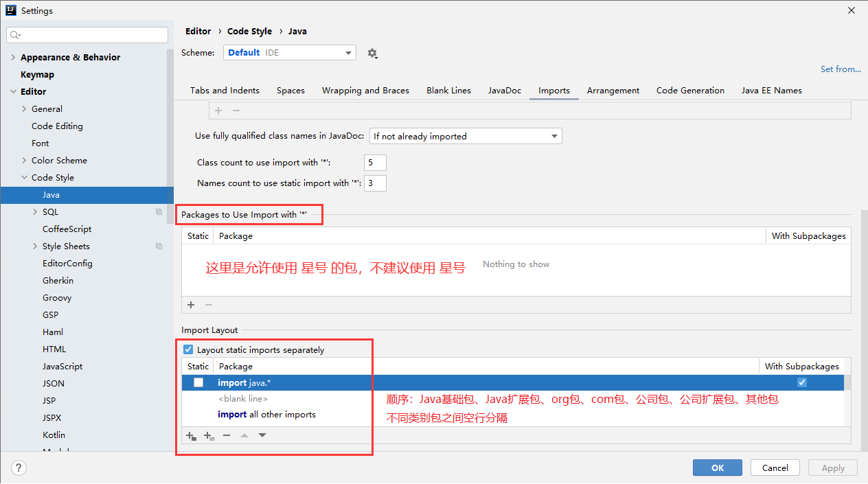The width and height of the screenshot is (868, 484).
Task: Toggle Layout static imports separately
Action: pos(188,349)
